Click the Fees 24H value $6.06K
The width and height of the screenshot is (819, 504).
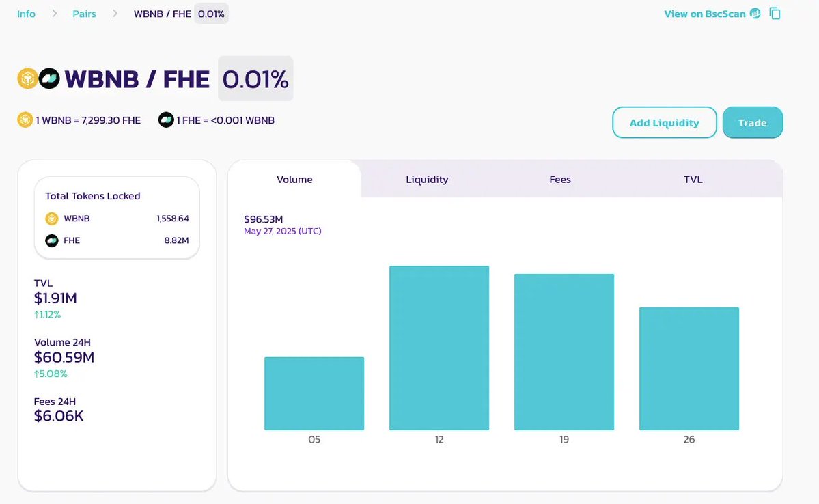pyautogui.click(x=59, y=416)
